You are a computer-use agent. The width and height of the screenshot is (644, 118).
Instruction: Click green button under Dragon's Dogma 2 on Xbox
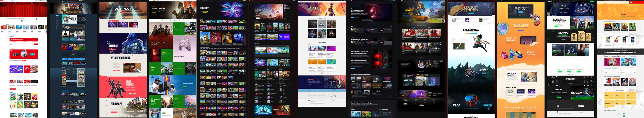coord(154,13)
